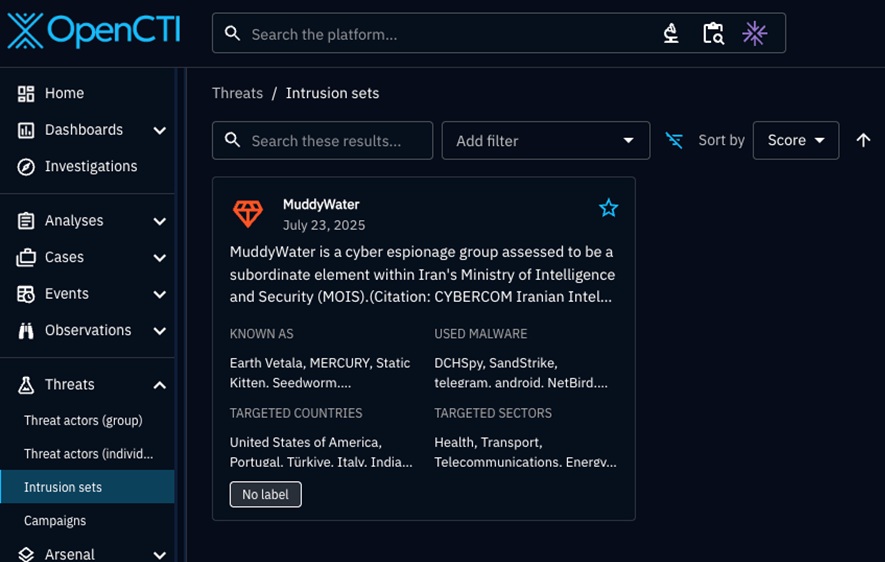Image resolution: width=885 pixels, height=562 pixels.
Task: Click the Analyses clipboard icon
Action: click(26, 221)
